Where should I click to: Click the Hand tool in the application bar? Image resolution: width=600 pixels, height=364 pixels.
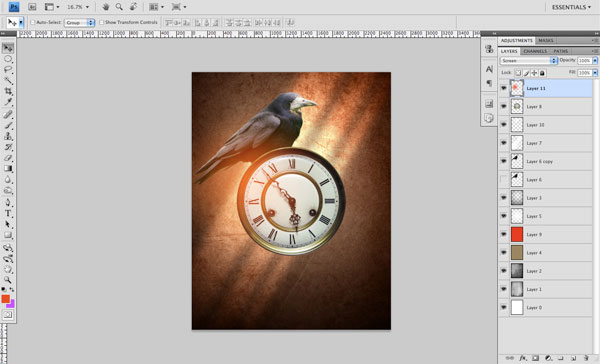tap(106, 7)
